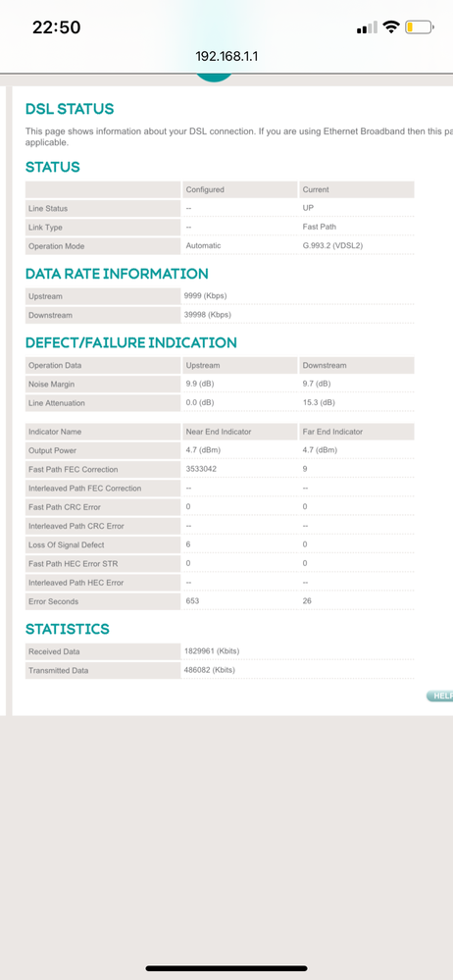The width and height of the screenshot is (453, 980).
Task: Click the Help button
Action: 440,696
